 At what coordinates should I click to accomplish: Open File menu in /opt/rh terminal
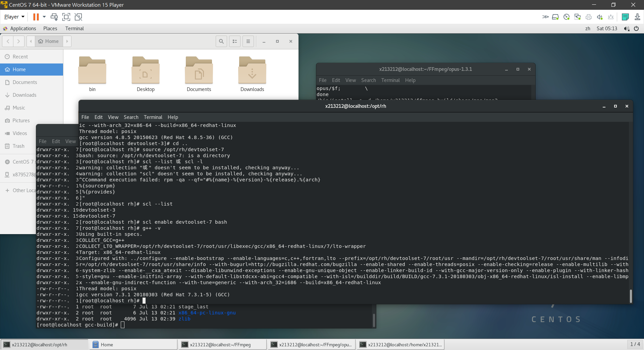point(85,117)
